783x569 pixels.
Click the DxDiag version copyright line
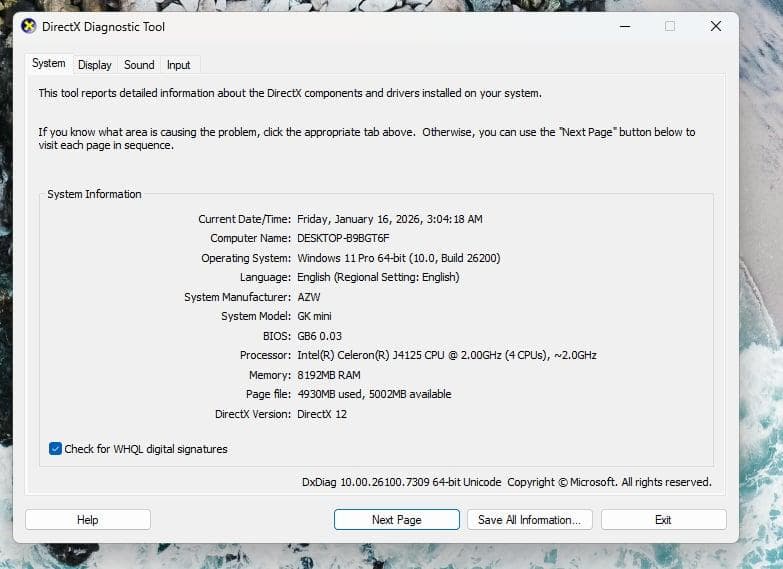pos(506,482)
